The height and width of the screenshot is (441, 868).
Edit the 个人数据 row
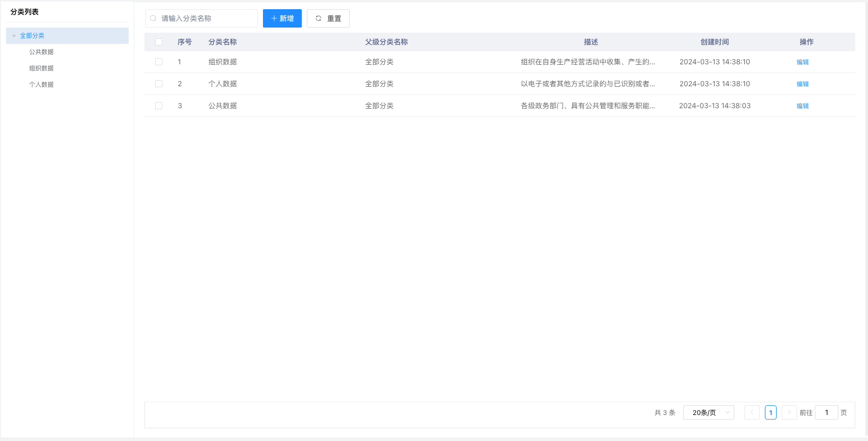tap(802, 84)
